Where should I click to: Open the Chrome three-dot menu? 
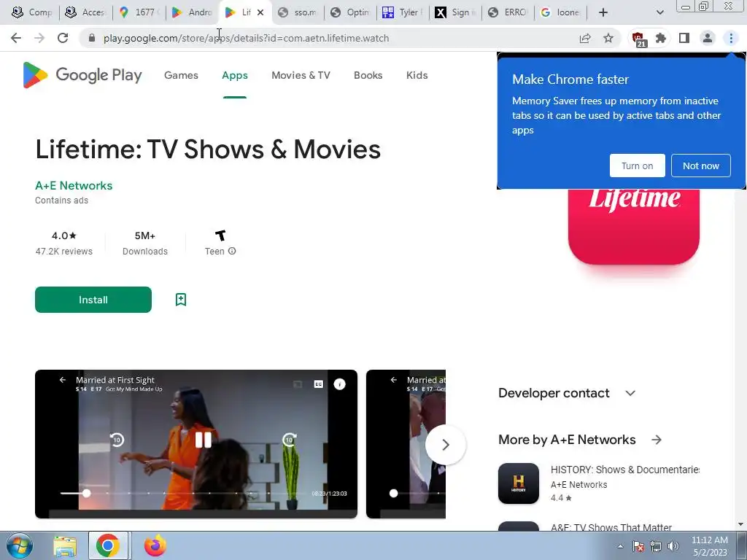(x=731, y=38)
